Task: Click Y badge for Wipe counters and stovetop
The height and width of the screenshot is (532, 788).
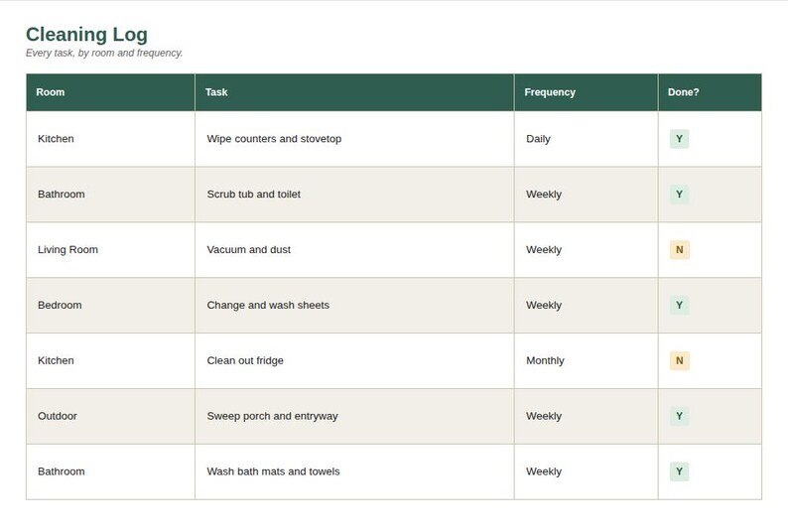Action: pyautogui.click(x=679, y=139)
